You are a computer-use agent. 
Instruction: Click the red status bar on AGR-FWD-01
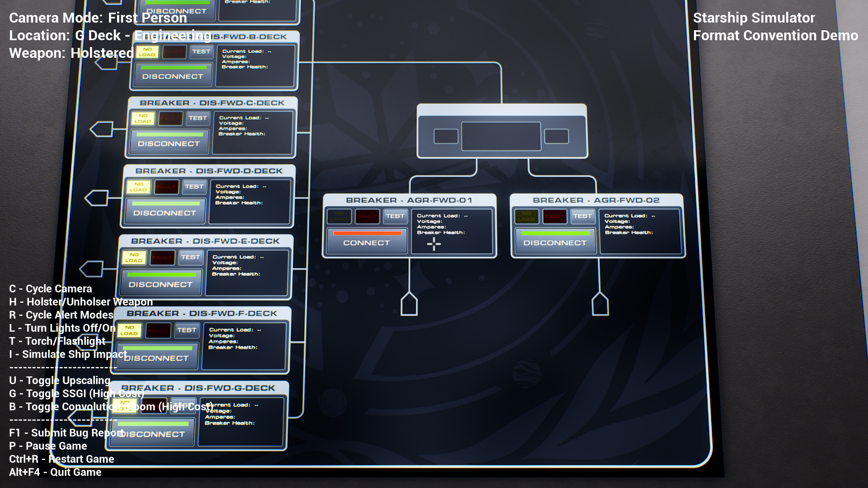point(367,233)
